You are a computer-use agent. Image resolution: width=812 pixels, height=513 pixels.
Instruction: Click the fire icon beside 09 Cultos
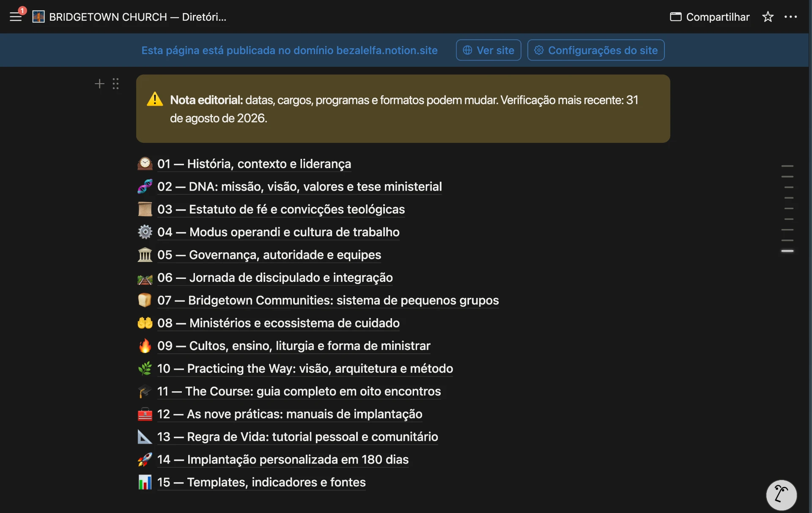[x=145, y=346]
